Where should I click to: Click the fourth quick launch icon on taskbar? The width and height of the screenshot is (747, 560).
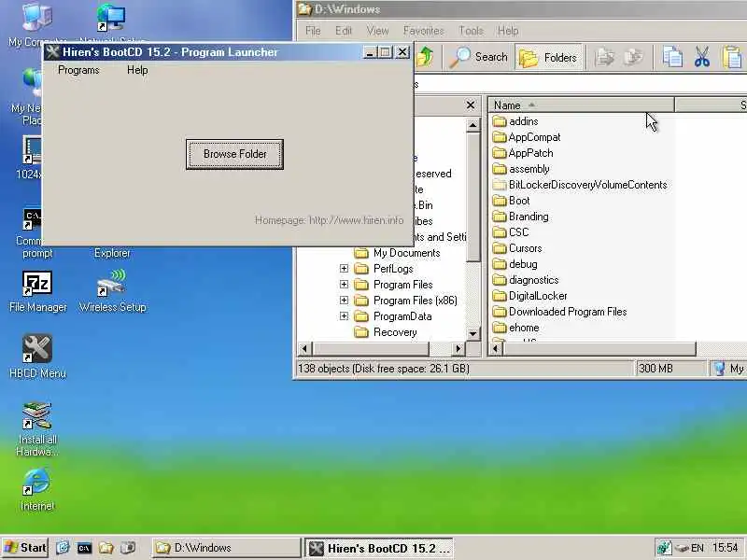[x=128, y=548]
